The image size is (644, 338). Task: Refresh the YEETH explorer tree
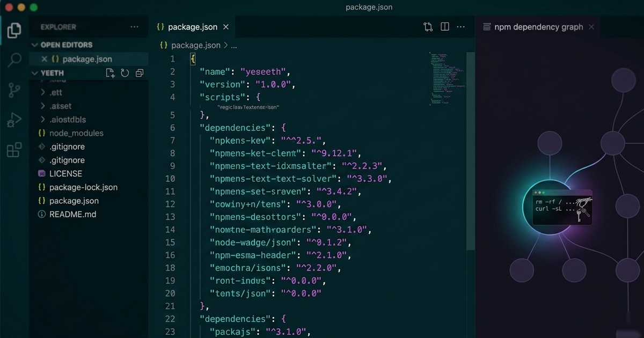[125, 73]
